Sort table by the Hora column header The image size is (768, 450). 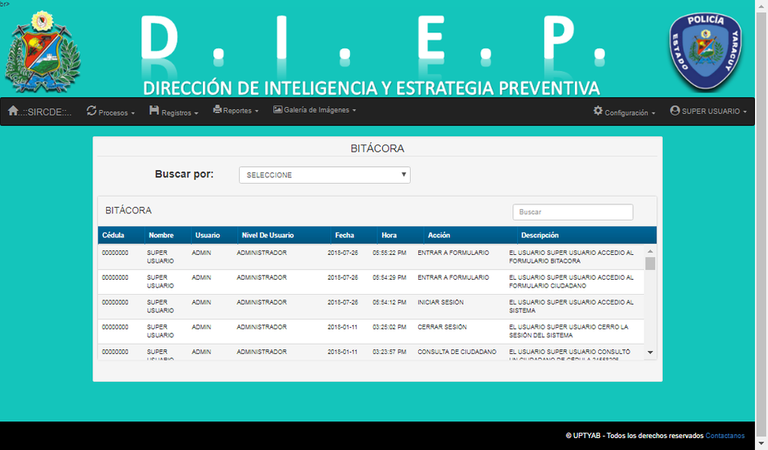click(389, 235)
